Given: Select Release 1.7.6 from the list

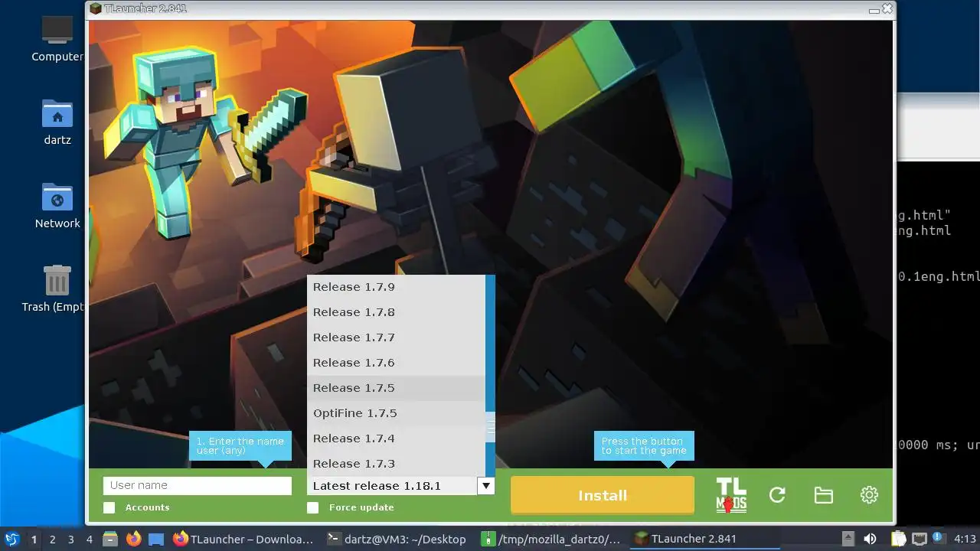Looking at the screenshot, I should [x=396, y=363].
